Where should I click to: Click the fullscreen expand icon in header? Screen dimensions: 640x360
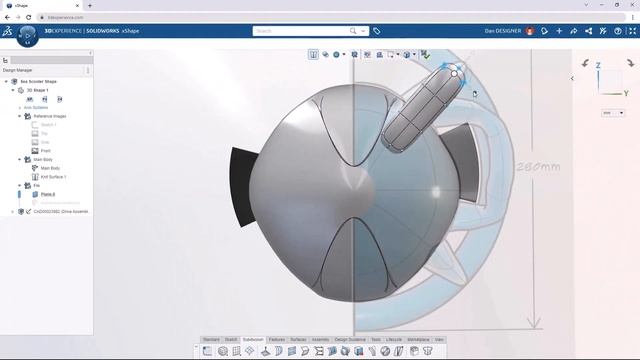pyautogui.click(x=632, y=31)
